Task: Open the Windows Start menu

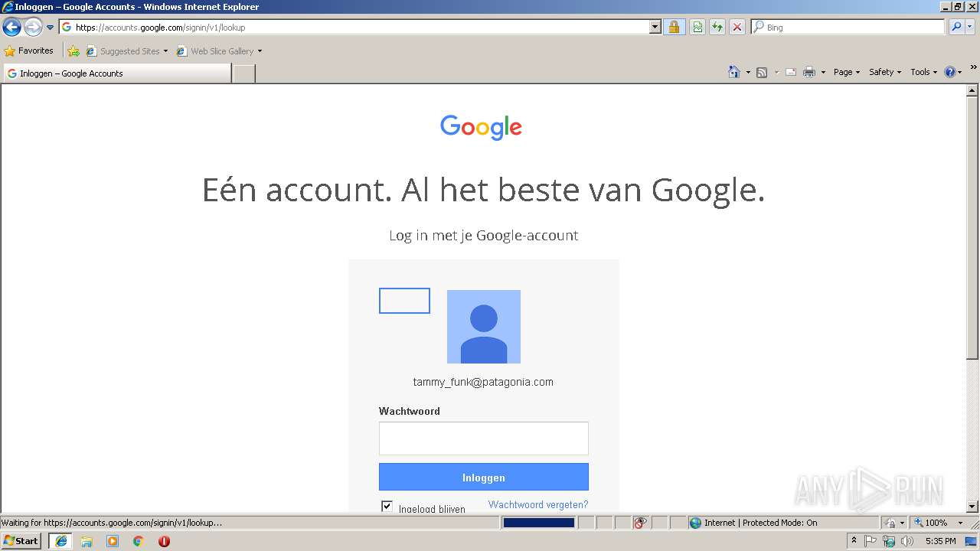Action: (x=21, y=541)
